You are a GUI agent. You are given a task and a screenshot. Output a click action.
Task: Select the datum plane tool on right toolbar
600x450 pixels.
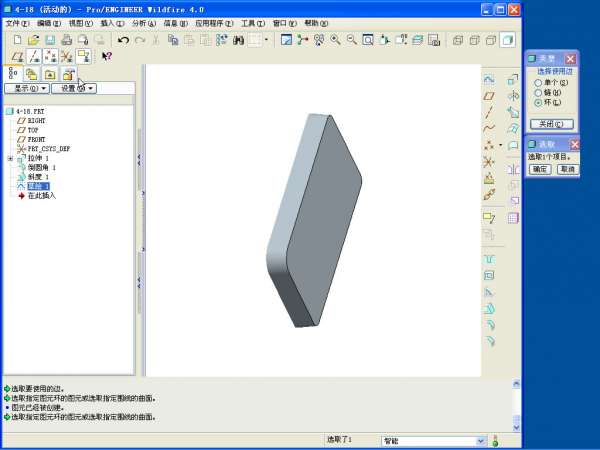(489, 96)
